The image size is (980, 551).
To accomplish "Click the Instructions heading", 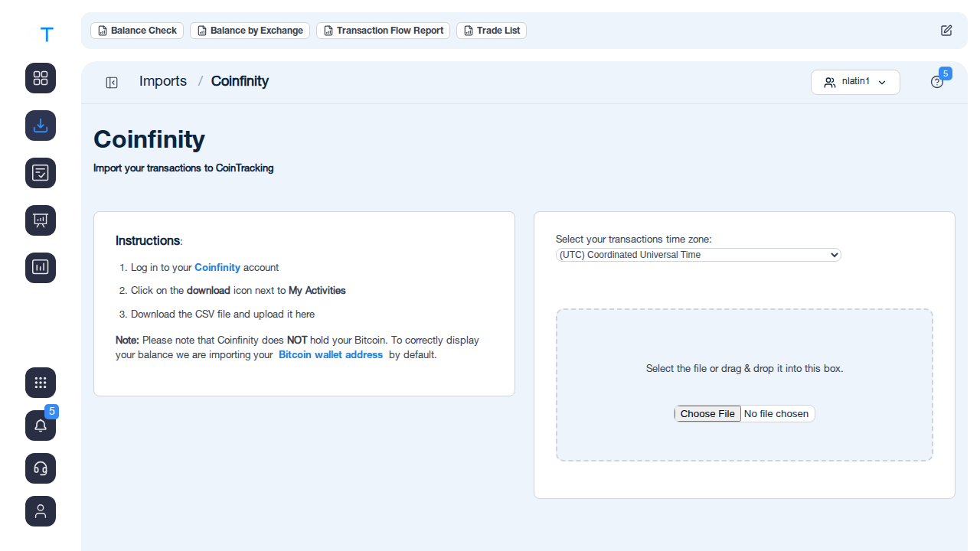I will point(149,241).
